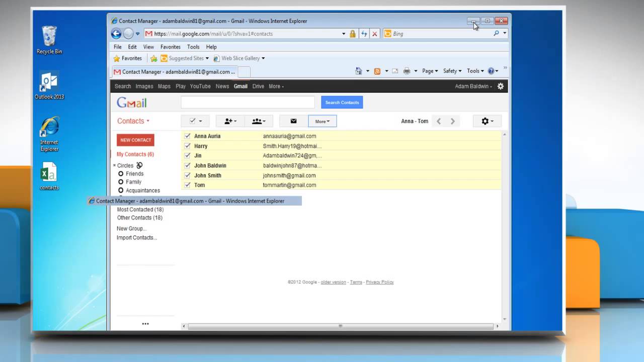Viewport: 644px width, 362px height.
Task: Open the Favorites menu in menu bar
Action: tap(171, 47)
